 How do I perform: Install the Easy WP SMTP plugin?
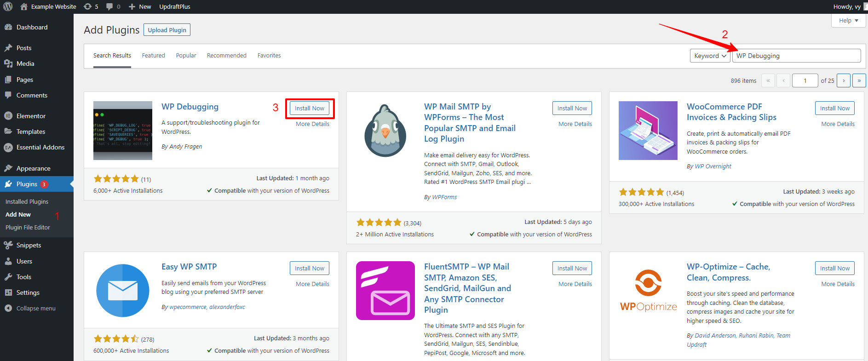310,268
